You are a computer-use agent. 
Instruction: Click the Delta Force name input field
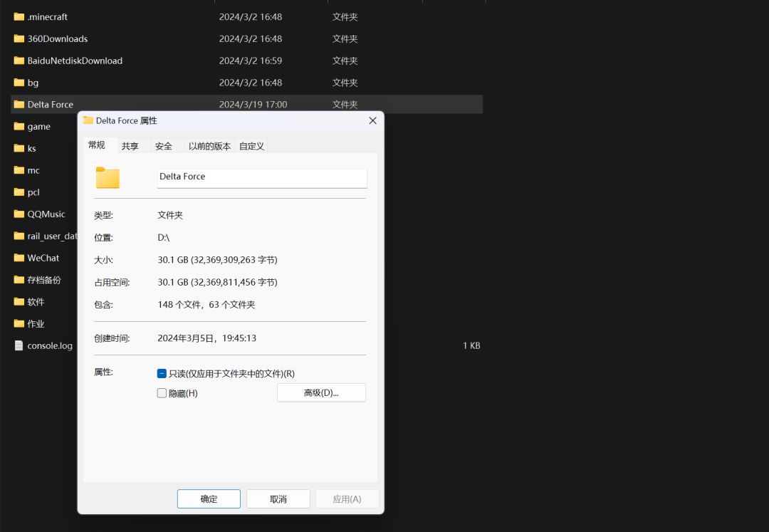262,178
